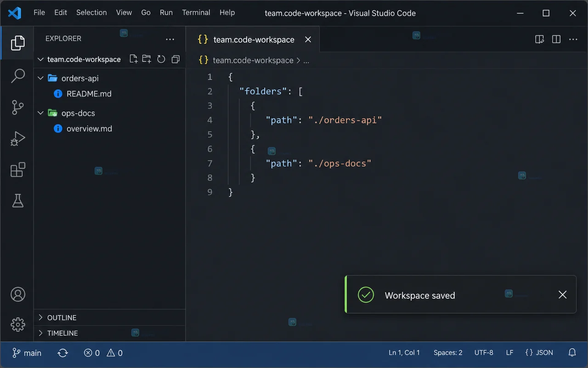Select the team.code-workspace editor tab
Screen dimensions: 588x368
252,40
